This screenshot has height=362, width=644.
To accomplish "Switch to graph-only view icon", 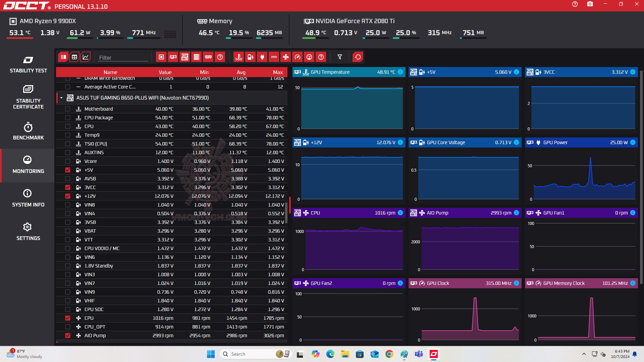I will point(86,57).
